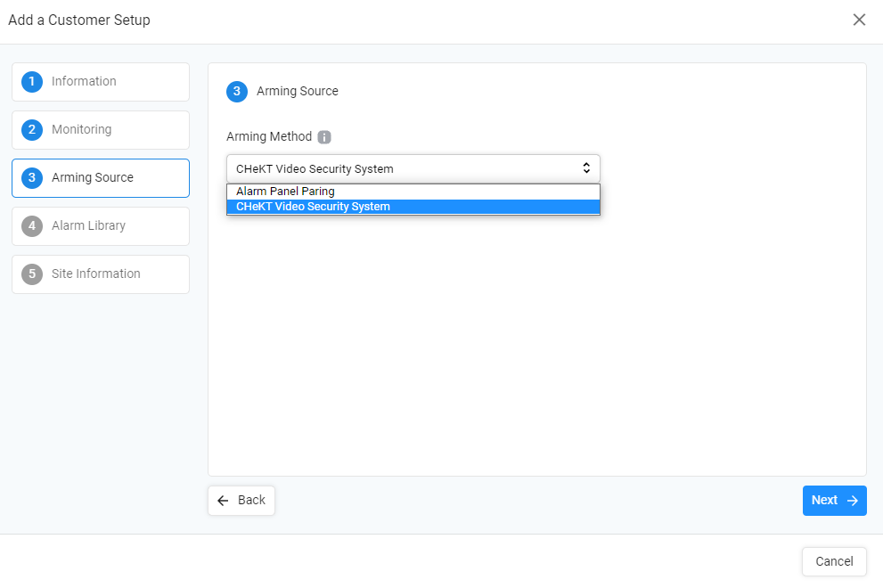Go to the Monitoring step
The image size is (883, 588).
(x=101, y=130)
